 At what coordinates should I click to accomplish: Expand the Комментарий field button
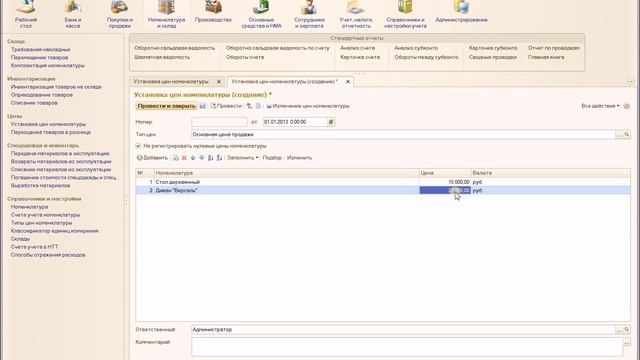tap(627, 342)
